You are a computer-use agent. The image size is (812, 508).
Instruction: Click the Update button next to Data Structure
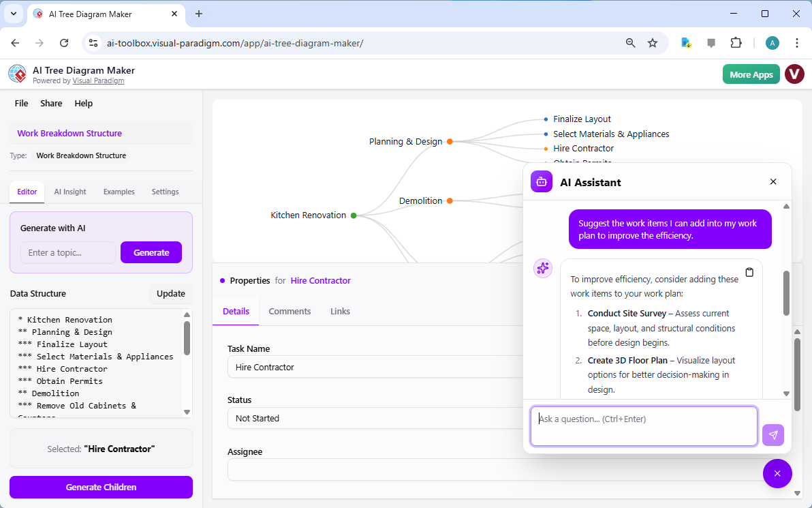coord(170,293)
